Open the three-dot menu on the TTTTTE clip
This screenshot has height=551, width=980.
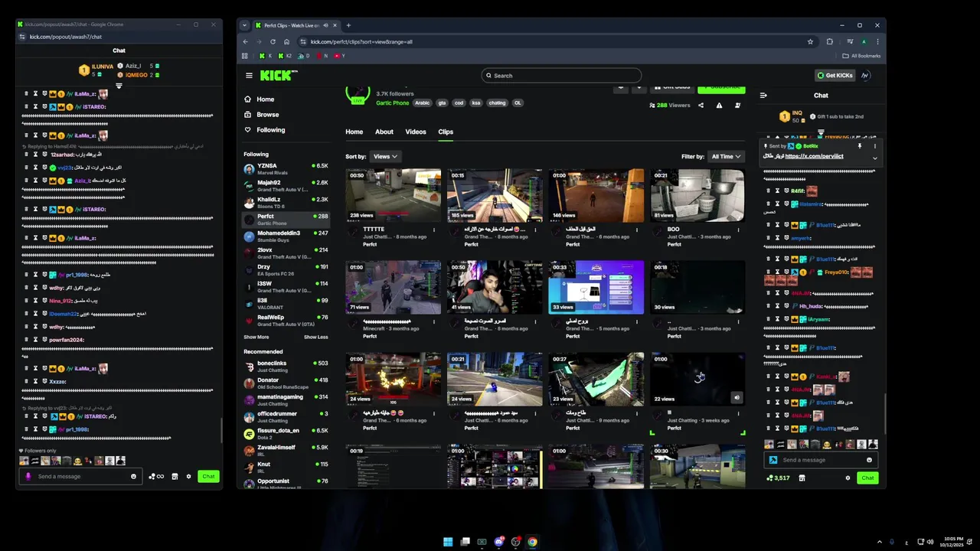coord(434,230)
